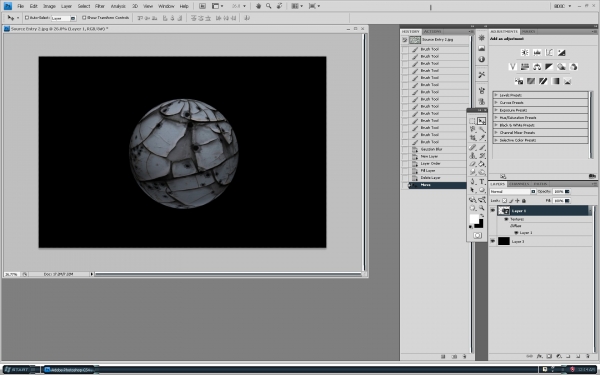Click the foreground color swatch
Screen dimensions: 600x375
tap(474, 219)
